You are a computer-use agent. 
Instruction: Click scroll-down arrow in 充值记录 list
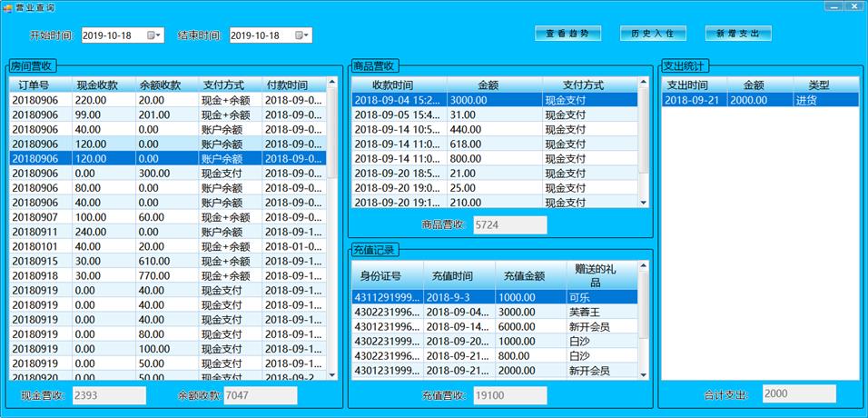(x=644, y=373)
